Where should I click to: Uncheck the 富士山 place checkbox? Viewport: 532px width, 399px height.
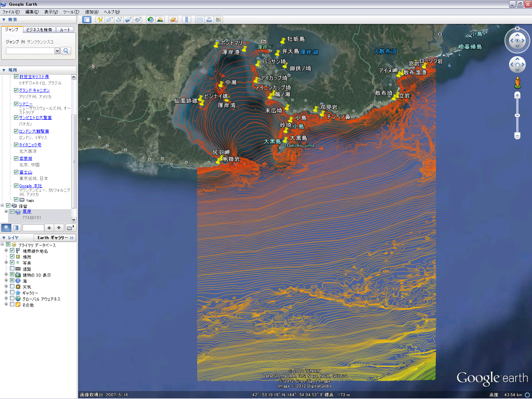pos(16,172)
